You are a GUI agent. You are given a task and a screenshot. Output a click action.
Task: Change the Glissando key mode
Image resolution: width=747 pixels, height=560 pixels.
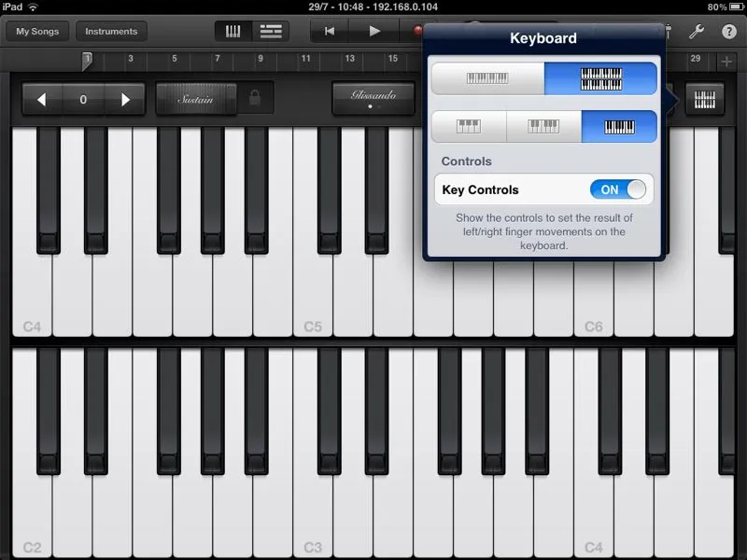pos(373,97)
